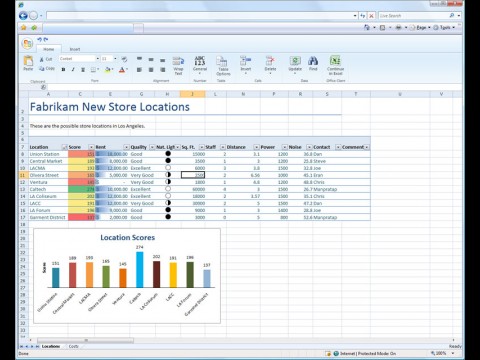Select the Garment District cell
Image resolution: width=480 pixels, height=360 pixels.
(x=48, y=217)
